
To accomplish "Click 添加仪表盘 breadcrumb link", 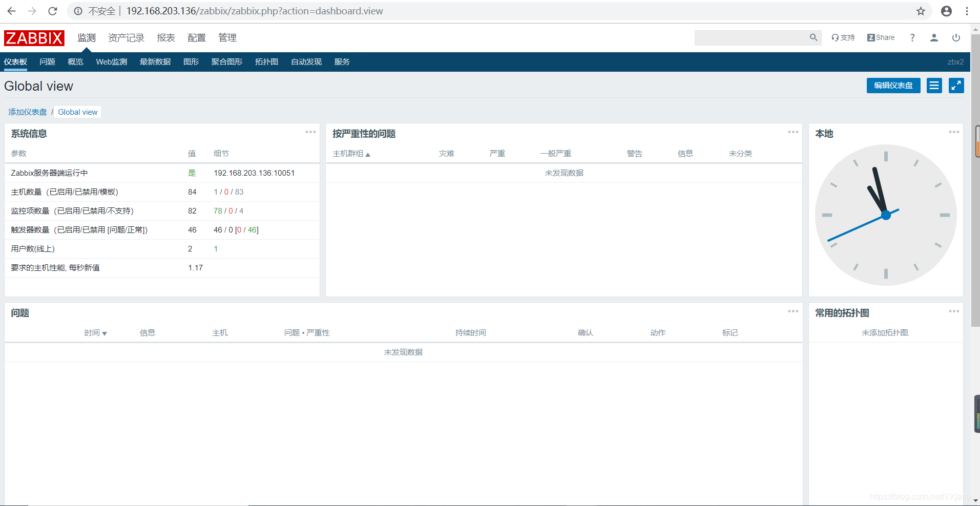I will [x=27, y=112].
